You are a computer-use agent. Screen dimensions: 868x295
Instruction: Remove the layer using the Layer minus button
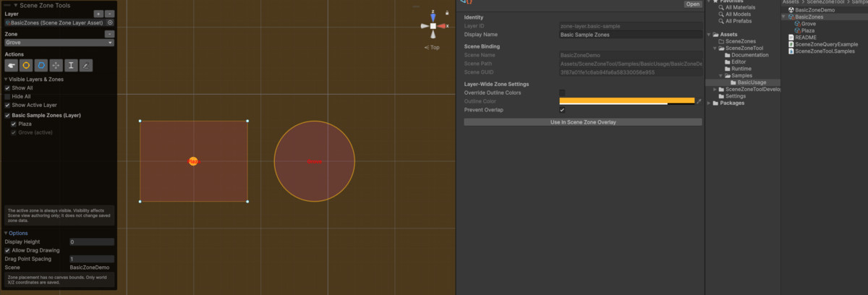tap(109, 14)
